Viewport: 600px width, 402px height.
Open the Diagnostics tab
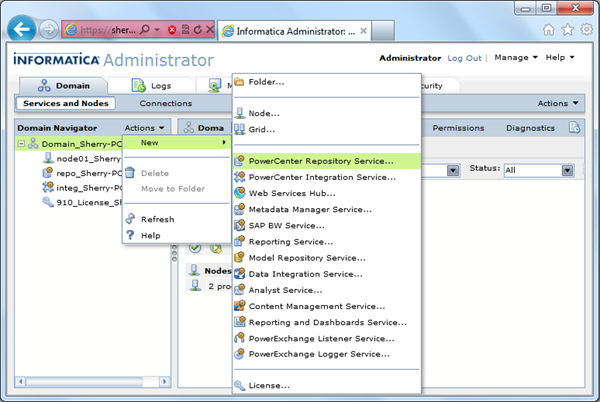[x=530, y=128]
